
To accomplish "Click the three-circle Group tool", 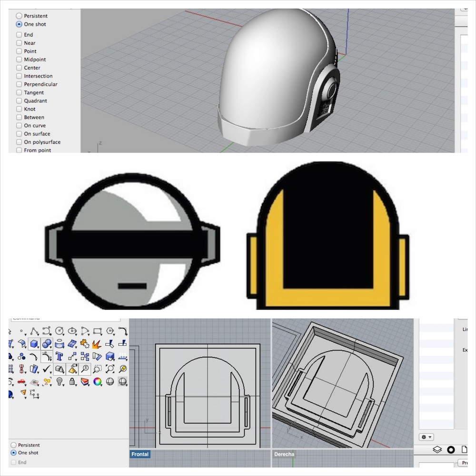I will click(x=21, y=357).
